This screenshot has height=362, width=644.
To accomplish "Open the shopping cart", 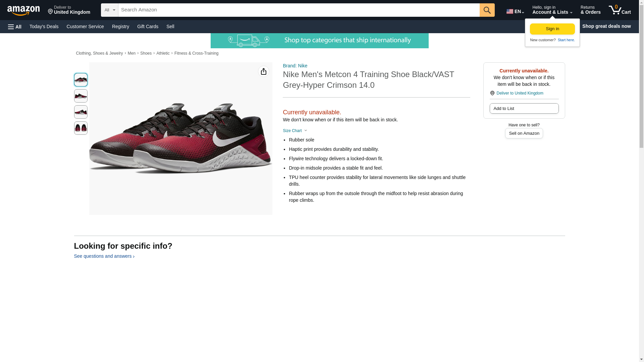I will pyautogui.click(x=620, y=10).
